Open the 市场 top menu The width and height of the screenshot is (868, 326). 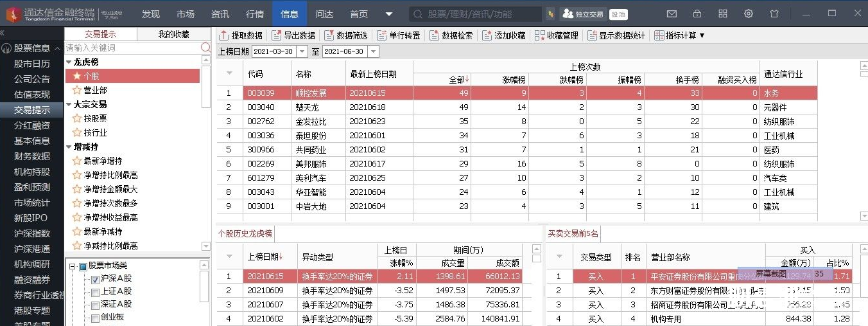click(186, 14)
